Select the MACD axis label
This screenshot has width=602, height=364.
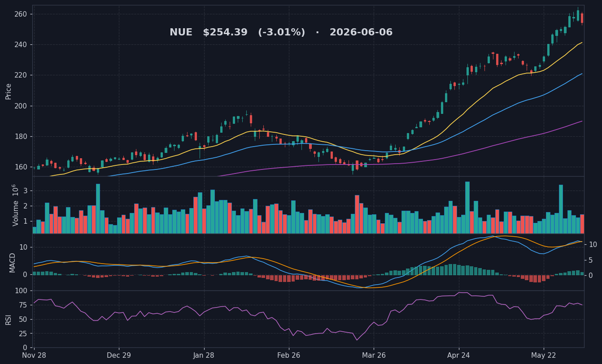[x=13, y=262]
